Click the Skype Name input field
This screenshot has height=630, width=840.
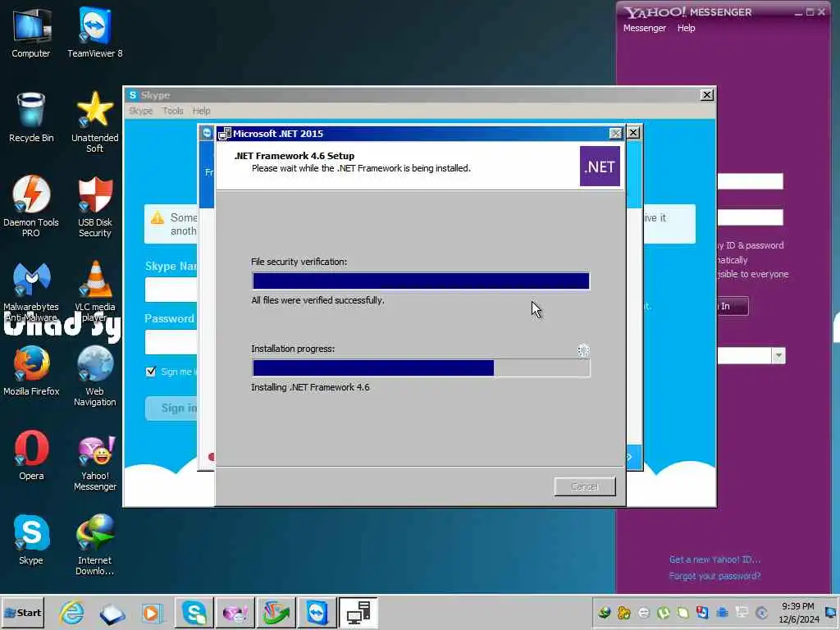[x=171, y=290]
